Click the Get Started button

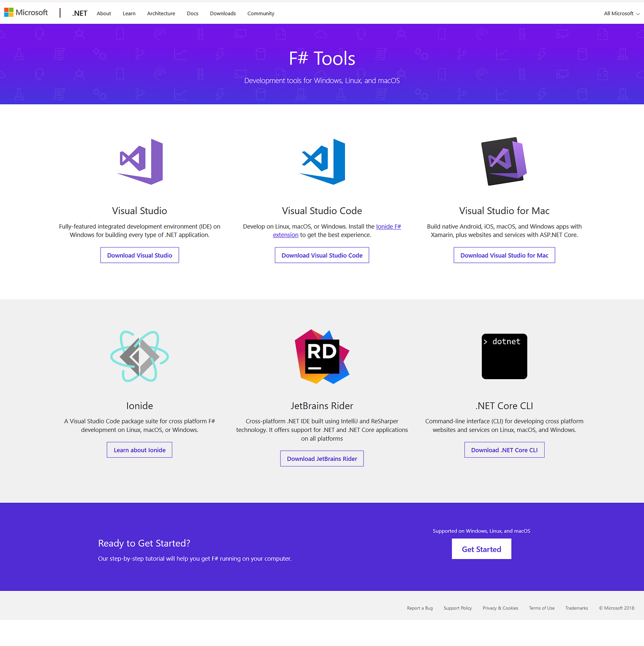[x=481, y=549]
